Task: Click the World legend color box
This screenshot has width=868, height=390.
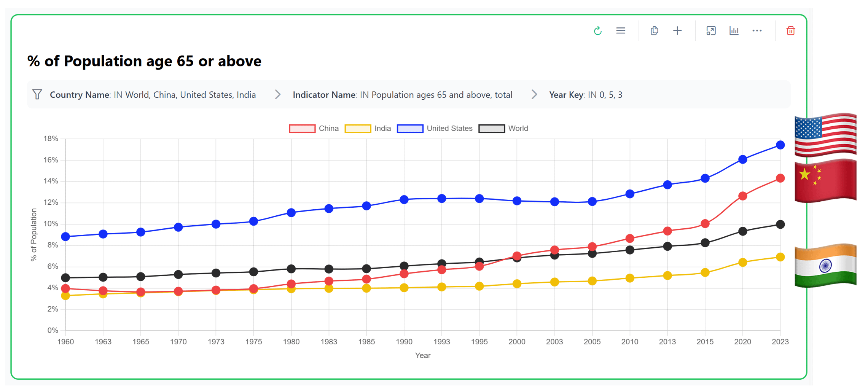Action: coord(492,129)
